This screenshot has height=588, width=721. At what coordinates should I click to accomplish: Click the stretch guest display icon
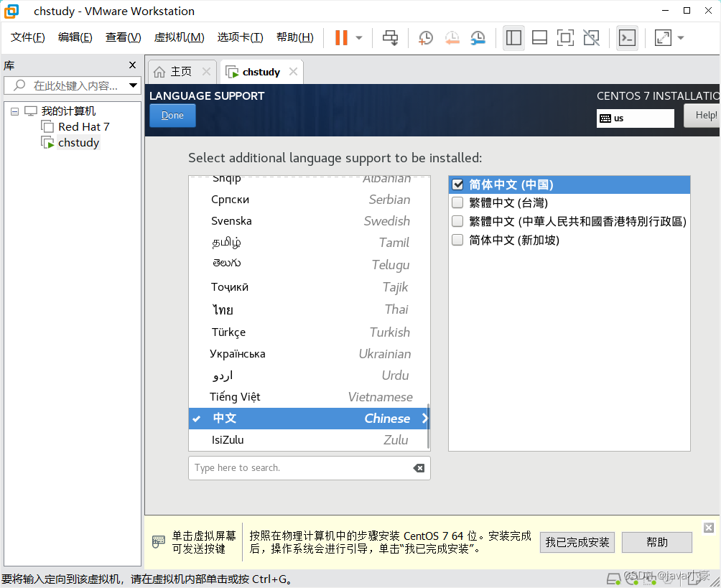[x=663, y=38]
